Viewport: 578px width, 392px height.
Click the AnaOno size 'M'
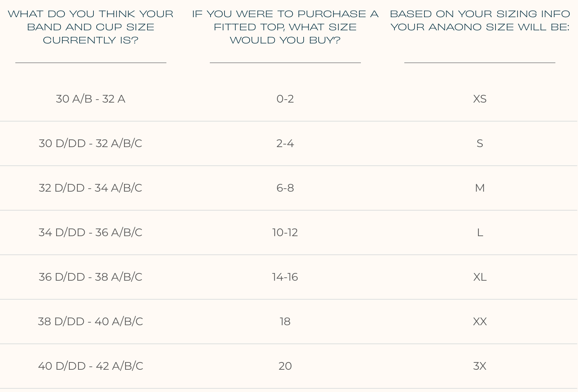pos(480,188)
